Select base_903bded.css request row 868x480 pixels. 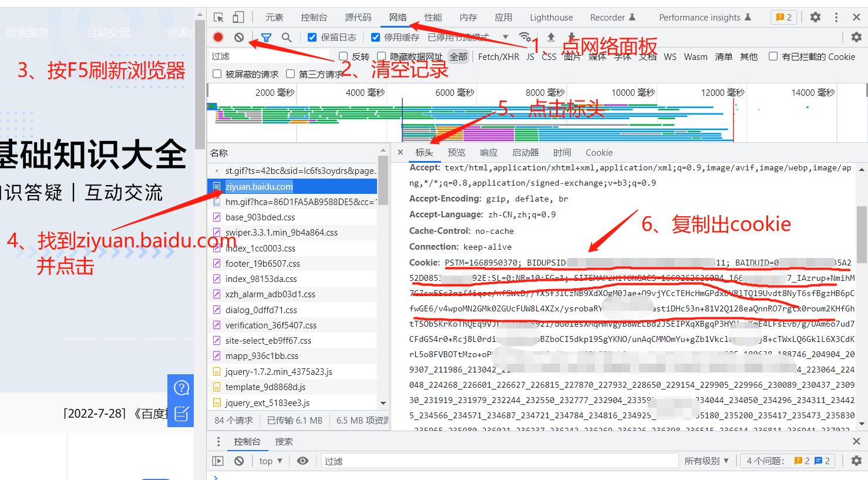[292, 217]
